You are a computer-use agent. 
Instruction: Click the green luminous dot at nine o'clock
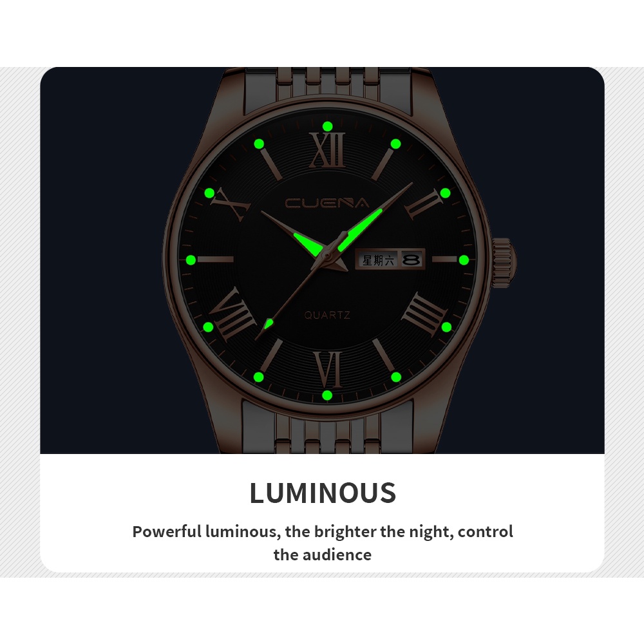(191, 260)
